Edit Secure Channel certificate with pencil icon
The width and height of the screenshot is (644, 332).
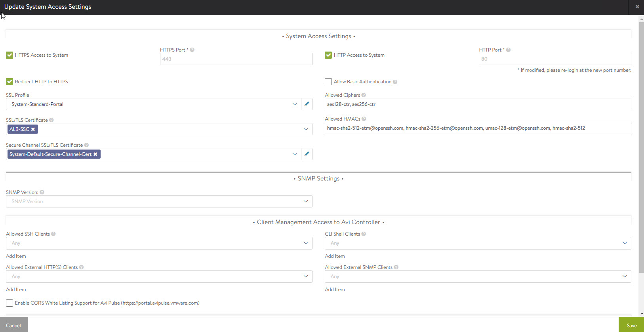(307, 154)
